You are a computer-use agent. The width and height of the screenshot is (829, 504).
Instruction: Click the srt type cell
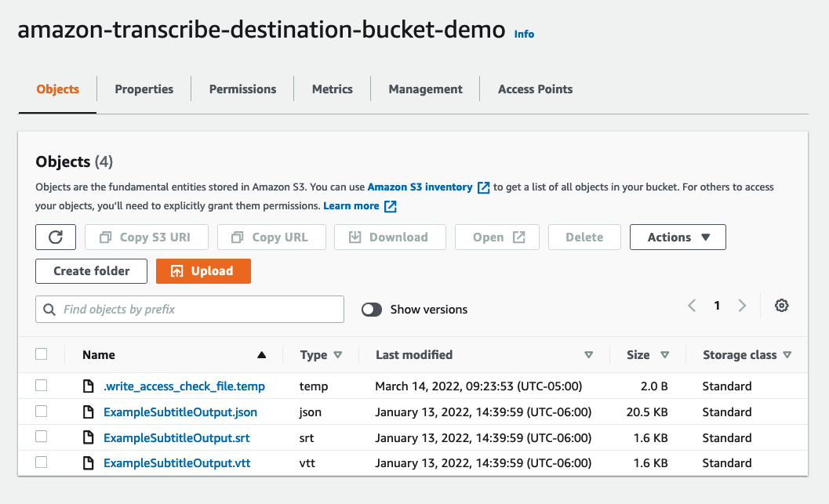click(306, 438)
